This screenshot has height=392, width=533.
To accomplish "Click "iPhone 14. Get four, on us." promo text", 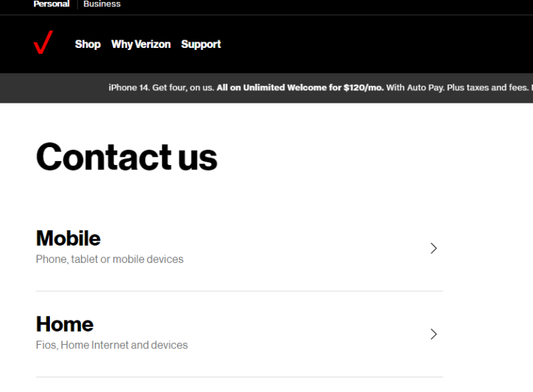I will click(x=161, y=88).
